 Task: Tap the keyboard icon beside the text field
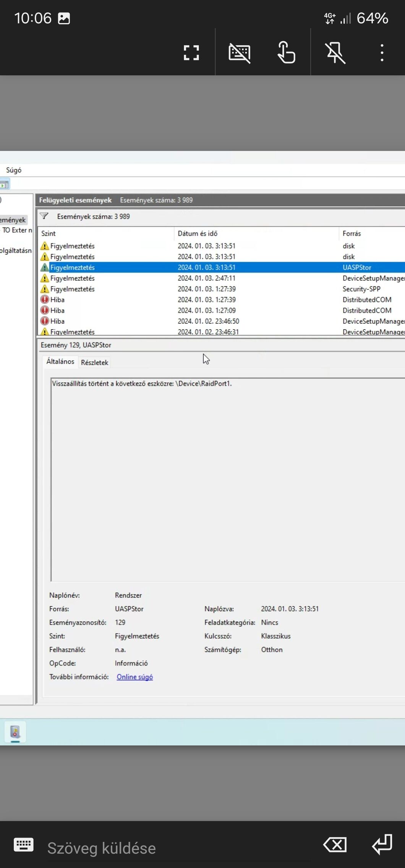point(24,845)
